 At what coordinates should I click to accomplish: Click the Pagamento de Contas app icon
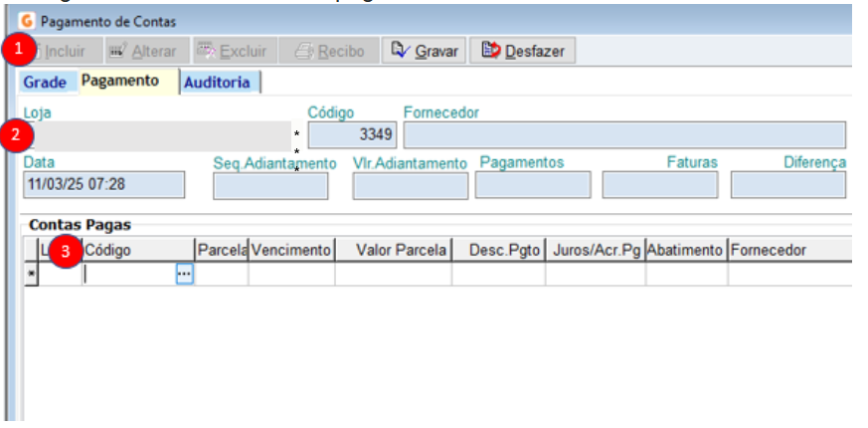pyautogui.click(x=27, y=22)
